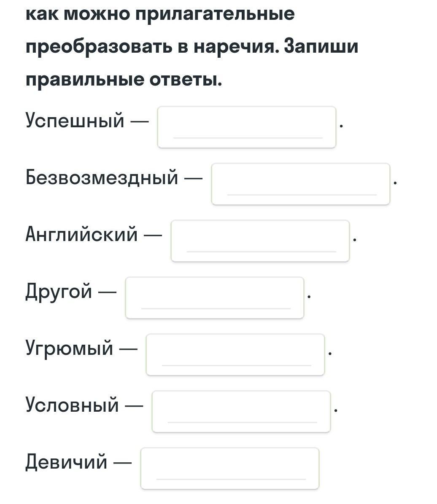
Task: Focus the answer box next to Условный
Action: tap(241, 412)
